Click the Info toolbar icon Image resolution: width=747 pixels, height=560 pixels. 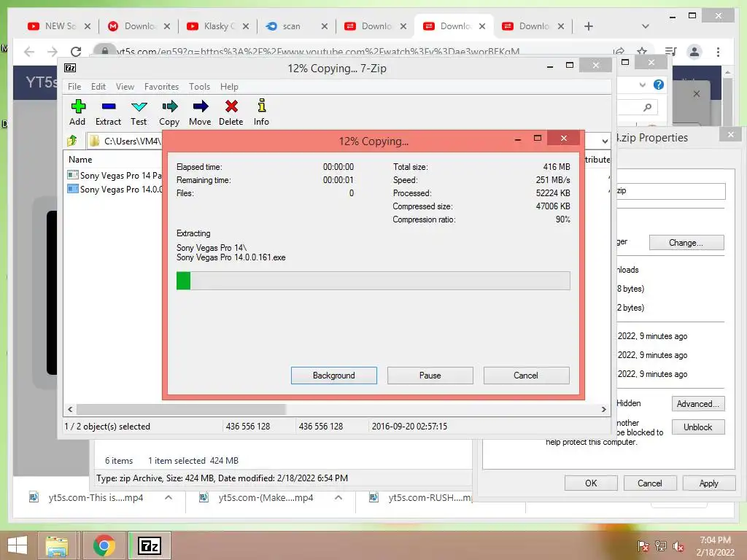tap(262, 112)
